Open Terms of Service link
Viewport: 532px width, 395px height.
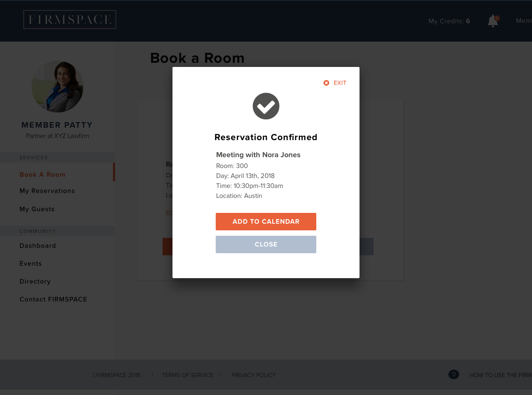(x=187, y=375)
